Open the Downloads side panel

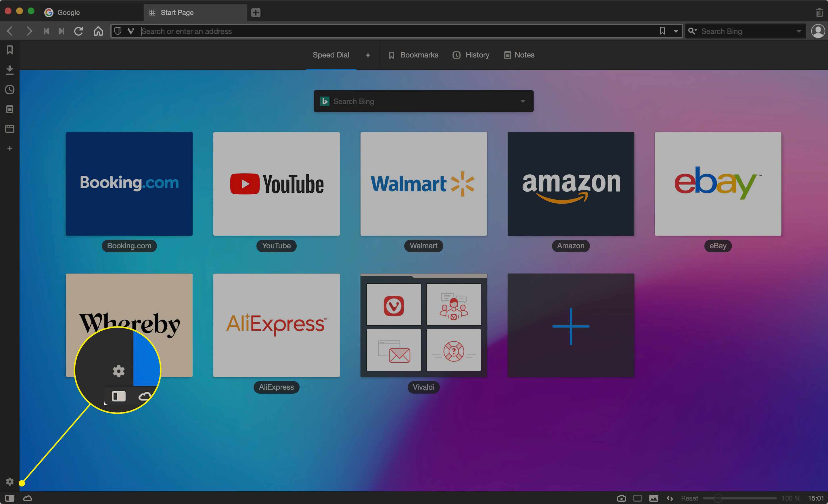click(10, 70)
